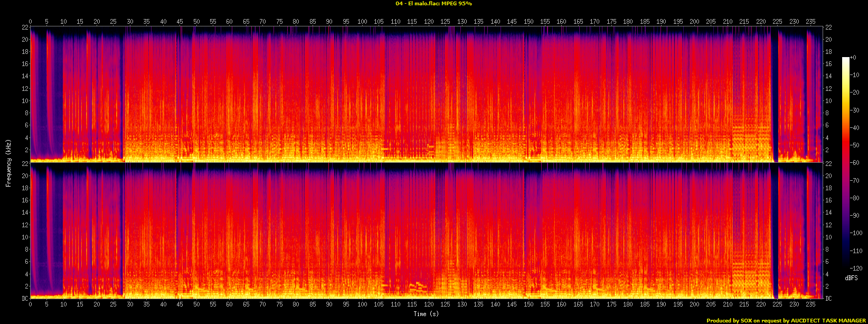The image size is (868, 324).
Task: Click the "dBFS" unit label
Action: tap(851, 278)
